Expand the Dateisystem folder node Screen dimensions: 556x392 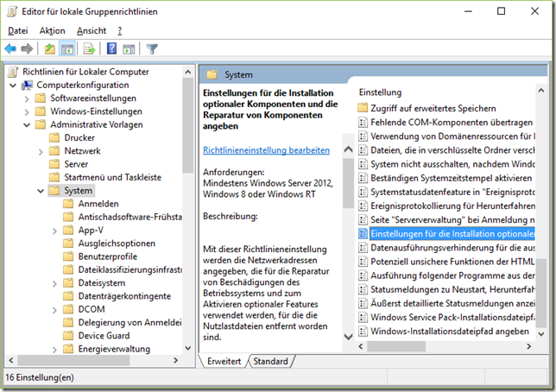[54, 283]
